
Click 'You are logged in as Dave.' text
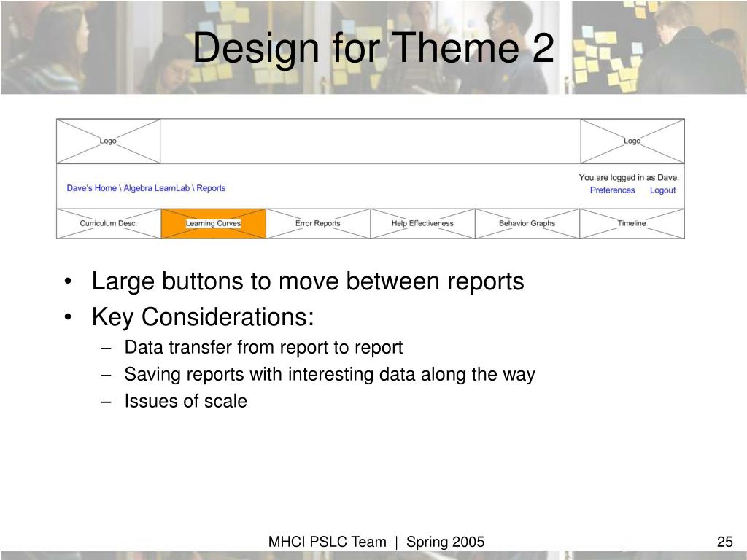(x=629, y=178)
